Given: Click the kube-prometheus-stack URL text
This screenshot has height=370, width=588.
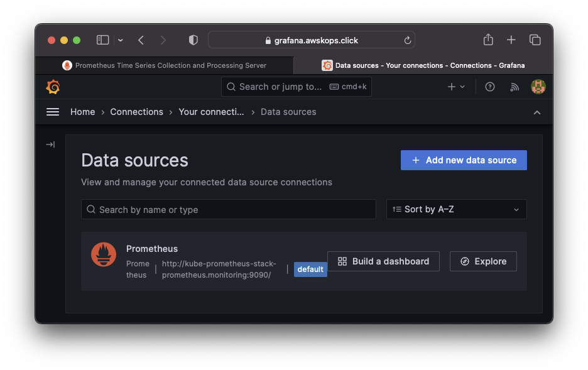Looking at the screenshot, I should (x=219, y=269).
